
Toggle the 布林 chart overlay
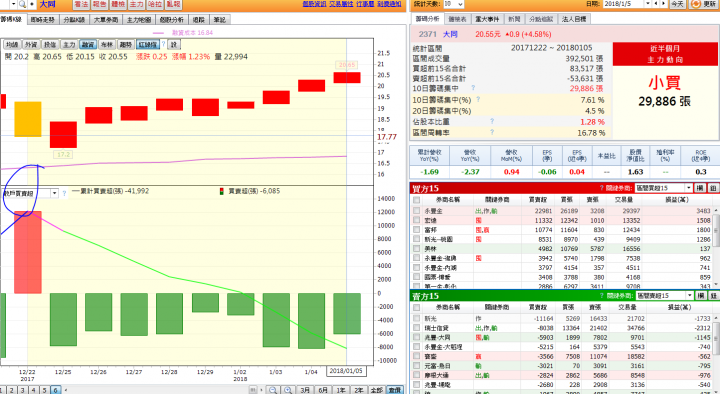107,45
